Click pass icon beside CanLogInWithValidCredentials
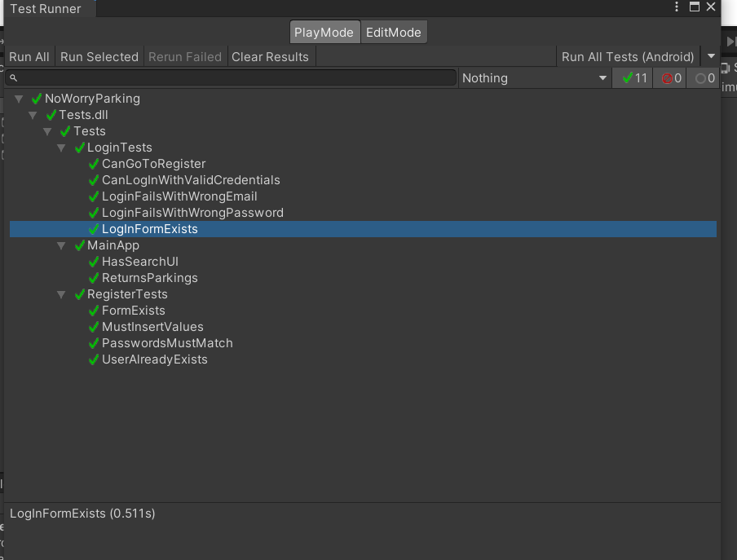The image size is (737, 560). coord(94,180)
